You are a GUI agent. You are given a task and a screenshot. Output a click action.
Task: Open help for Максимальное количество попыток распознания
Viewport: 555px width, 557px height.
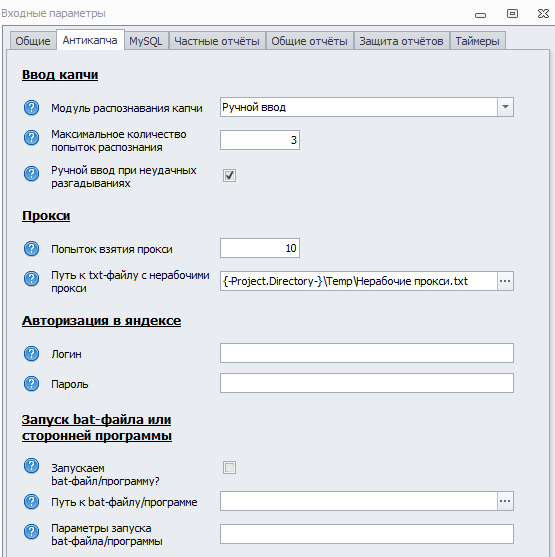pyautogui.click(x=31, y=137)
